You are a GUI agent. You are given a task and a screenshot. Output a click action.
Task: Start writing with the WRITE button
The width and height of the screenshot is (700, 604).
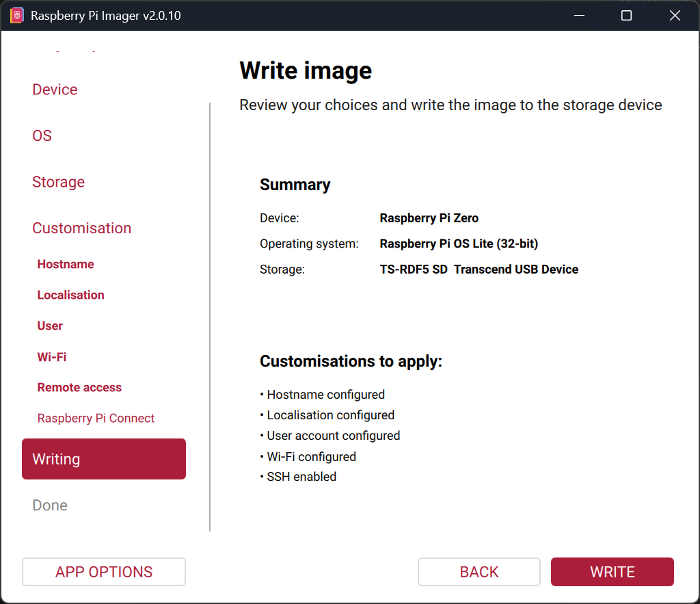612,572
